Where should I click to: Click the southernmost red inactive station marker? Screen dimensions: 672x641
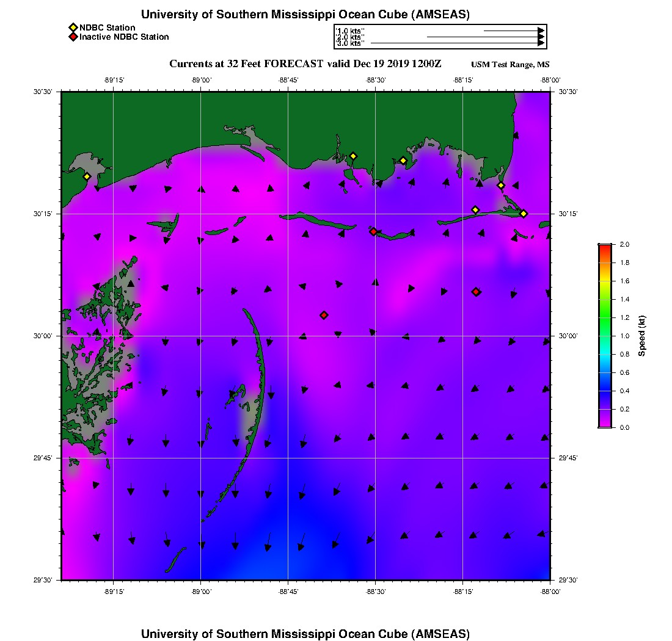point(324,315)
